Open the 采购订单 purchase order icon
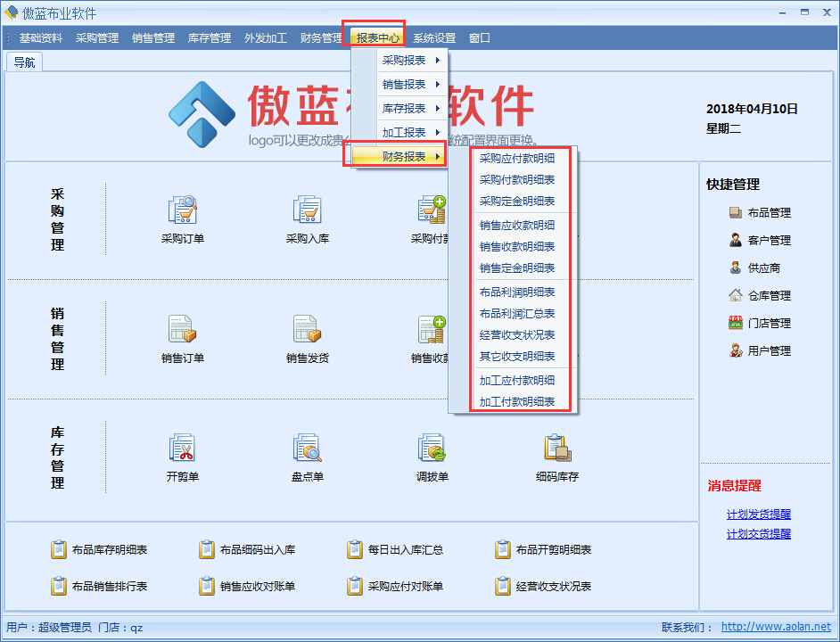840x642 pixels. point(183,210)
